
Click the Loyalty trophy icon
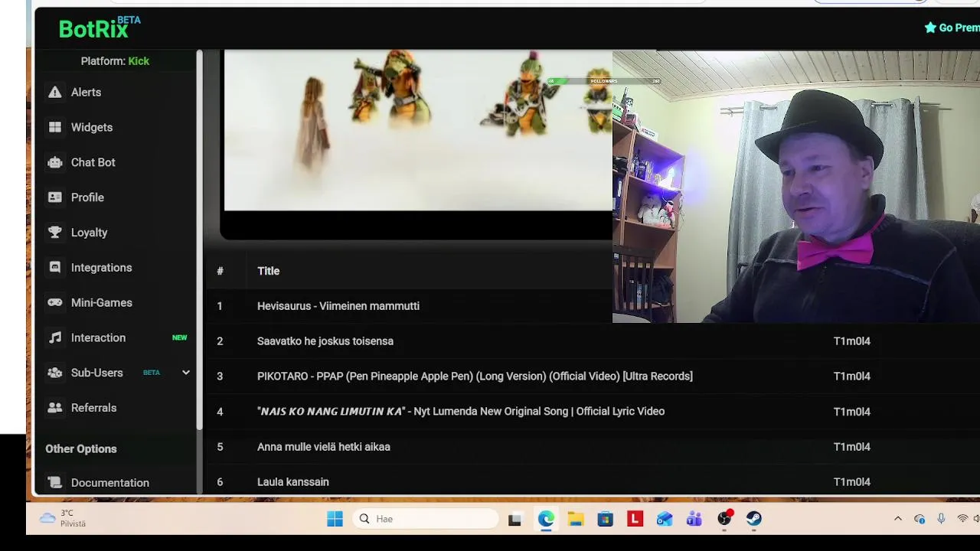[54, 233]
